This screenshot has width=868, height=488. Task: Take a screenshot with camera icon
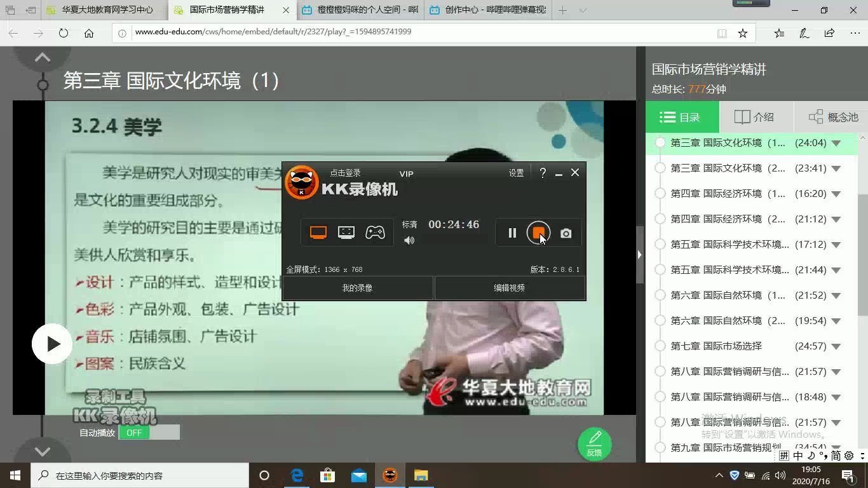(x=566, y=234)
